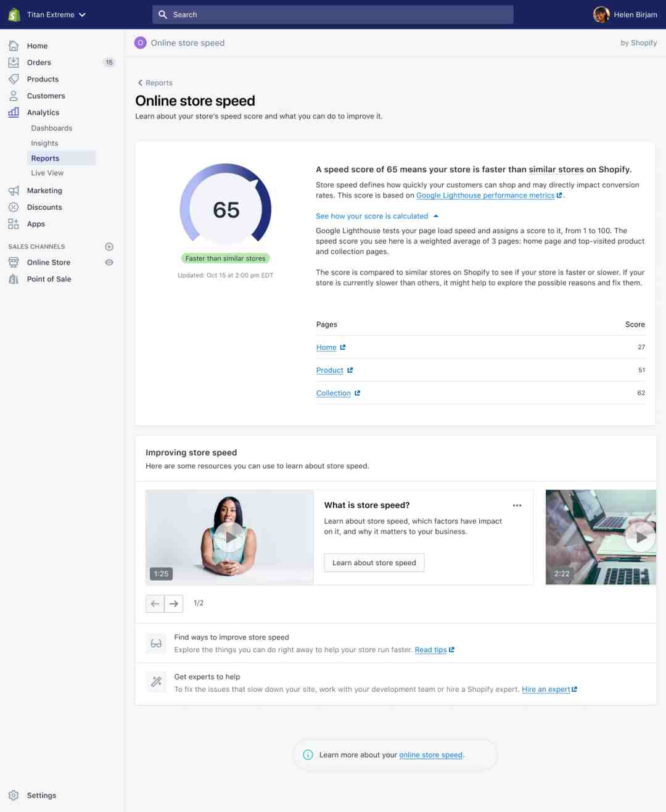Click the Point of Sale bag icon

pyautogui.click(x=14, y=279)
